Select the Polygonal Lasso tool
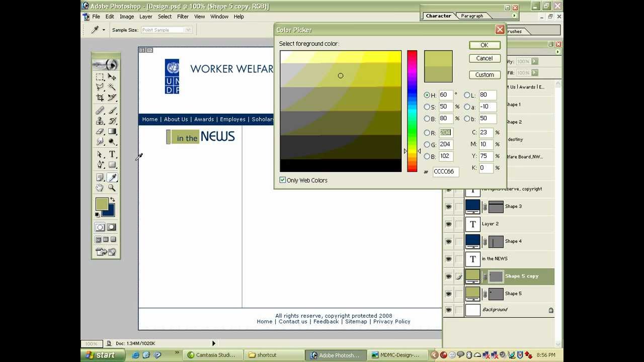644x362 pixels. 100,87
